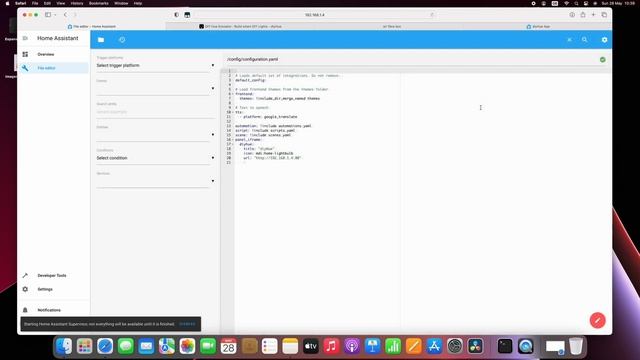This screenshot has height=360, width=640.
Task: Open the file history clock icon
Action: click(x=122, y=40)
